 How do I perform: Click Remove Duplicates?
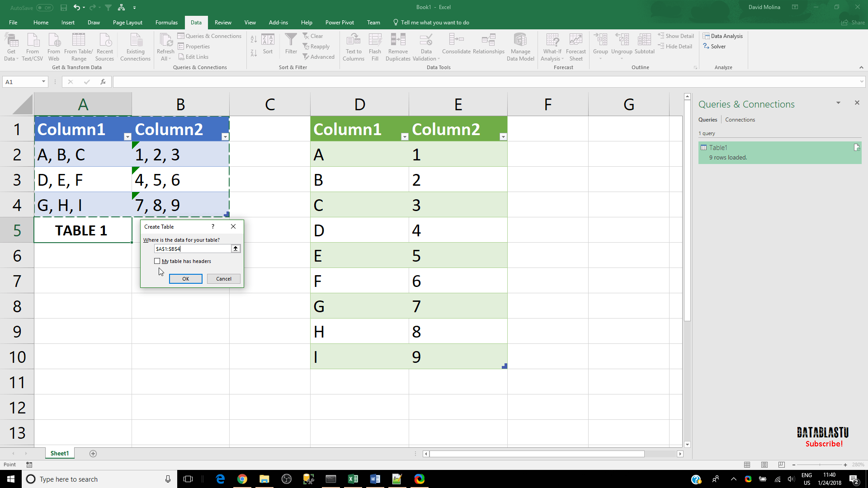[x=398, y=47]
